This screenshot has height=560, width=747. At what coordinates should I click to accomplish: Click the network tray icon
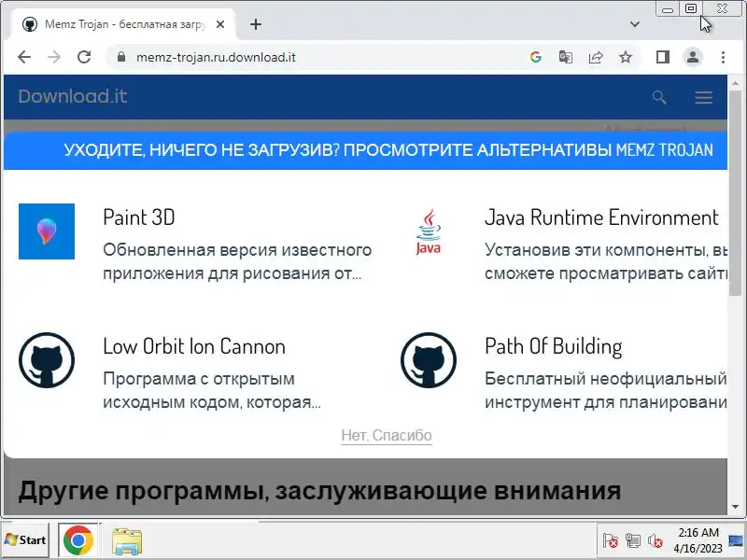click(x=633, y=540)
